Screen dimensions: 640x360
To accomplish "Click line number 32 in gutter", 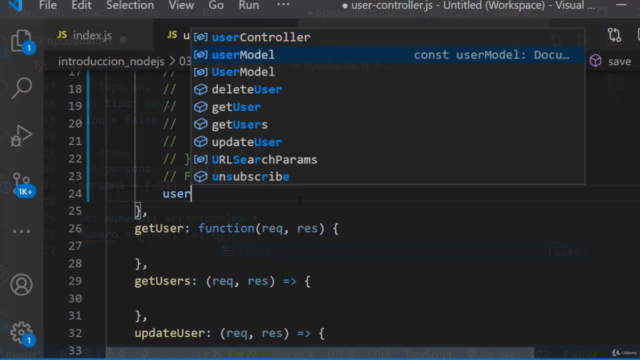I will (75, 333).
